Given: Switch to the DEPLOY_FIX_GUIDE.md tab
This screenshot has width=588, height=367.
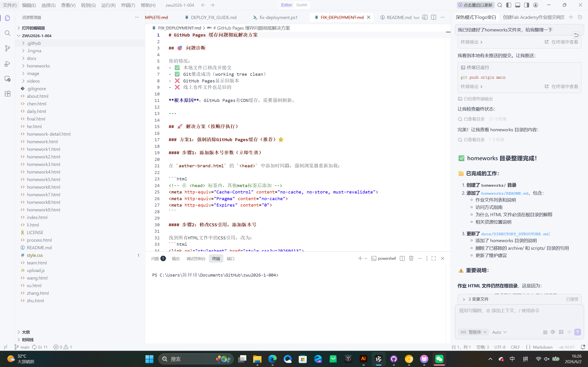Looking at the screenshot, I should coord(211,17).
